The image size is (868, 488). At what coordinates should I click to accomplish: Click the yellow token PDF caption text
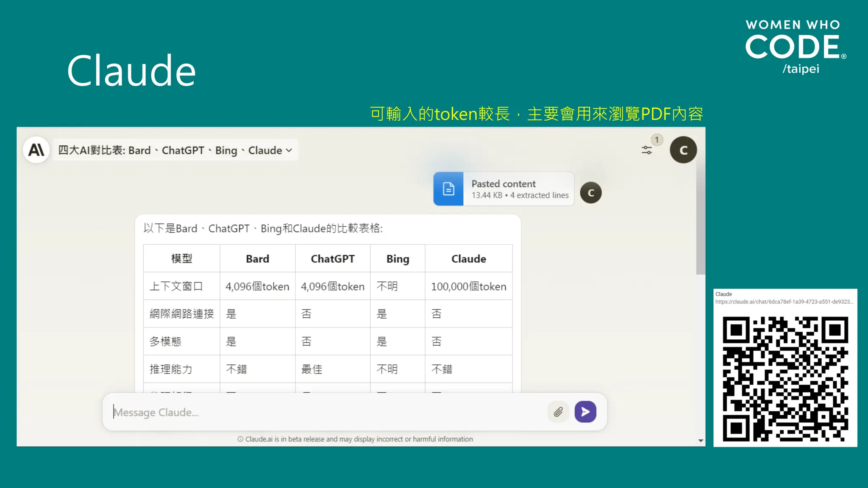537,114
